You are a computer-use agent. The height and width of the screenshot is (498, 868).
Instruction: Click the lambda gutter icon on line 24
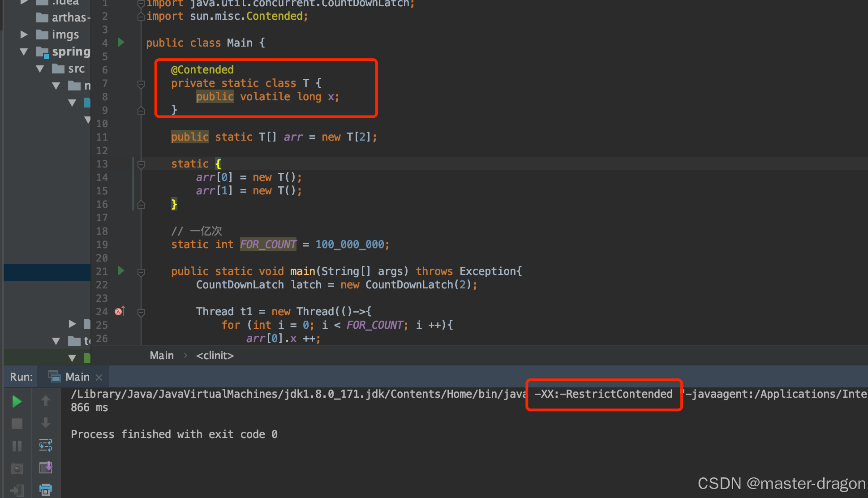tap(120, 311)
